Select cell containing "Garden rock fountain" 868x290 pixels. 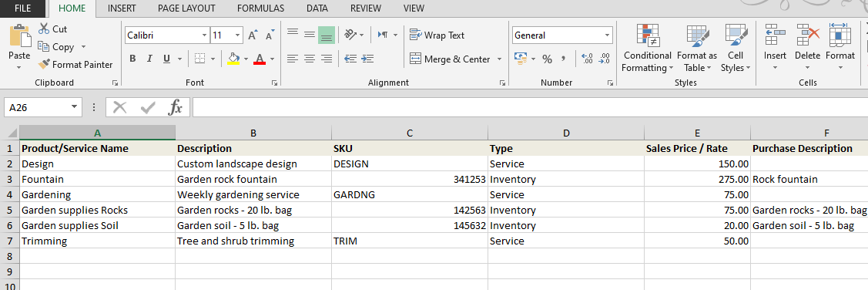pyautogui.click(x=253, y=179)
